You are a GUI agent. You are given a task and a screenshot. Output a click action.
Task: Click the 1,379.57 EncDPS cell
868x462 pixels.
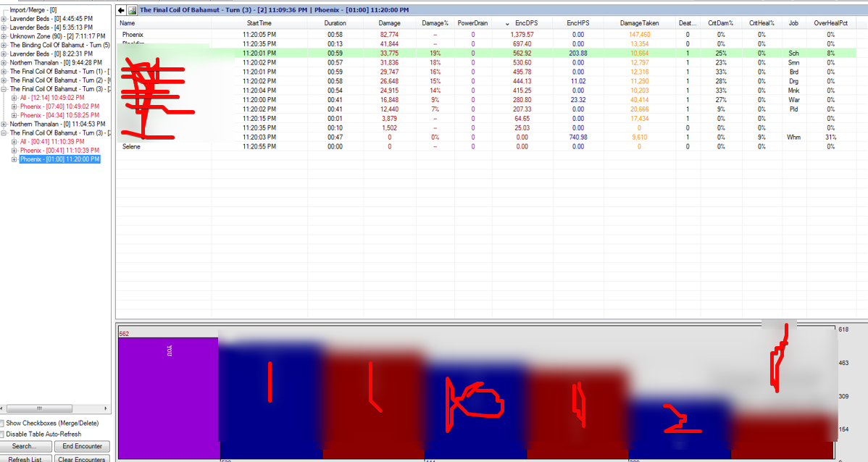(x=522, y=34)
